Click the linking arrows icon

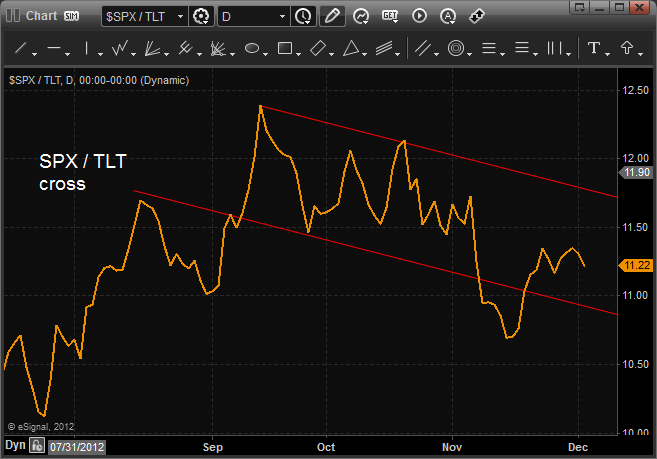pos(477,16)
